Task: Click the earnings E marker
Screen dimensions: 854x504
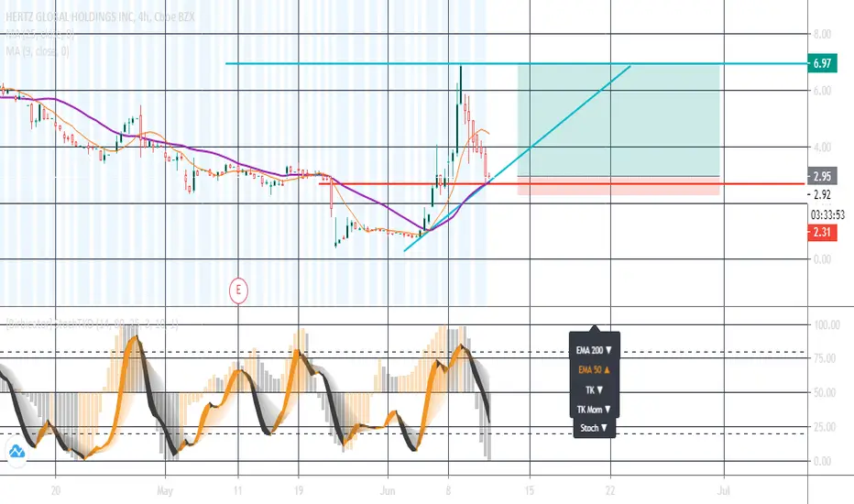Action: click(238, 290)
